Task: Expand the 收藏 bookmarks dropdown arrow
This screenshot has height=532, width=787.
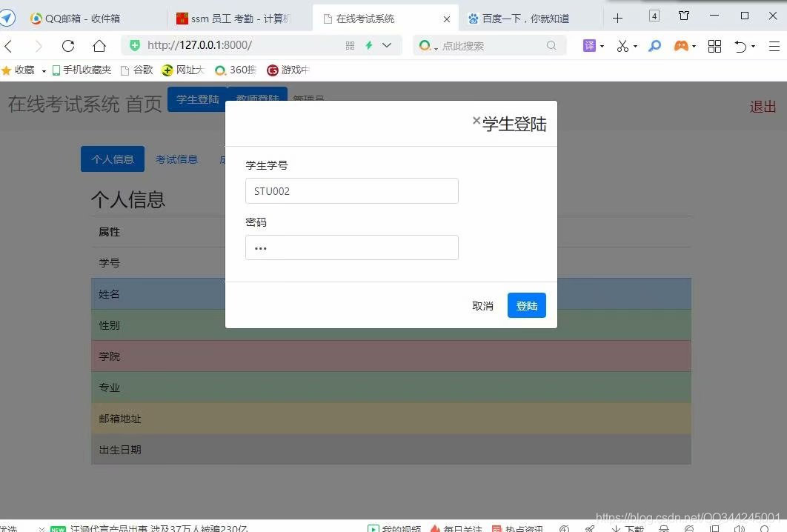Action: [x=44, y=71]
